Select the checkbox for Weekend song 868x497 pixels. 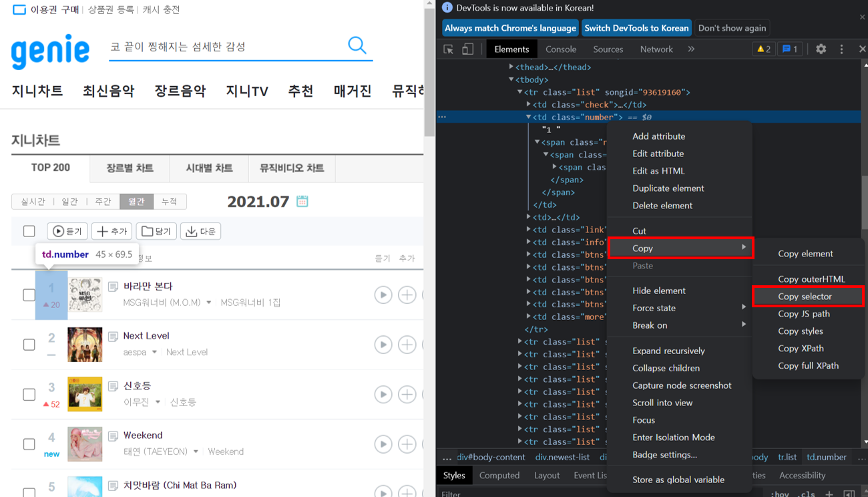[29, 444]
